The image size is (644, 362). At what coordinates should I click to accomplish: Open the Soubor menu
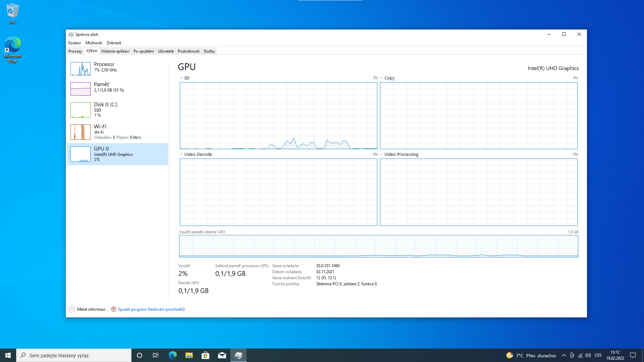pyautogui.click(x=74, y=43)
